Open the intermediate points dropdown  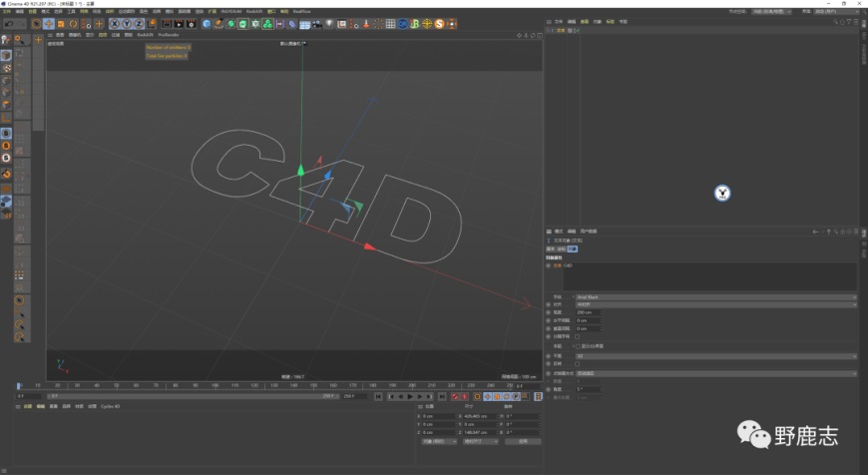click(715, 373)
